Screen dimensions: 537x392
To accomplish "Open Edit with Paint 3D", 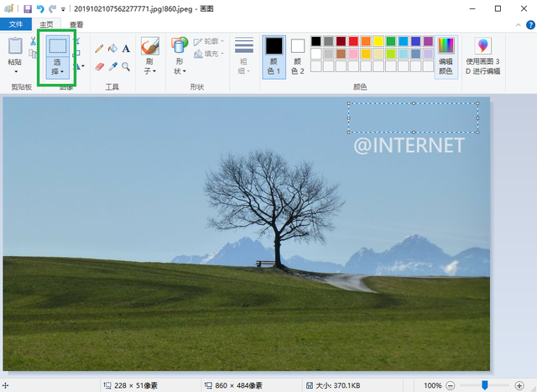I will 483,57.
